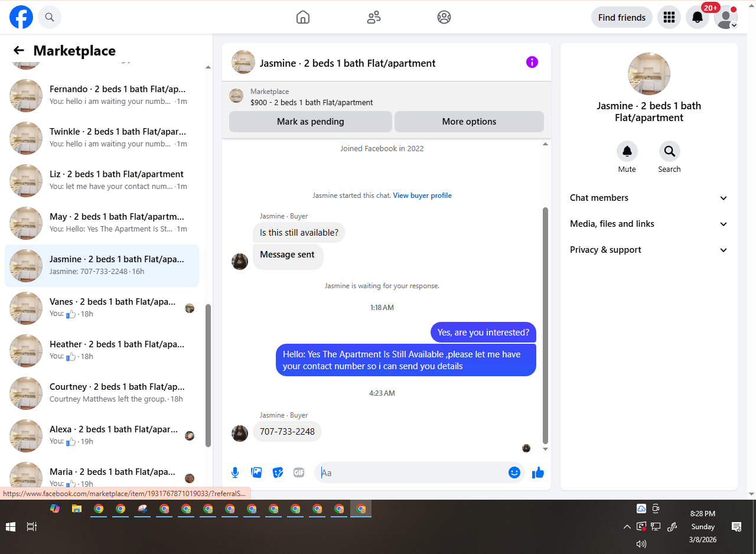Open Copilot icon on taskbar
Image resolution: width=756 pixels, height=554 pixels.
click(x=55, y=509)
